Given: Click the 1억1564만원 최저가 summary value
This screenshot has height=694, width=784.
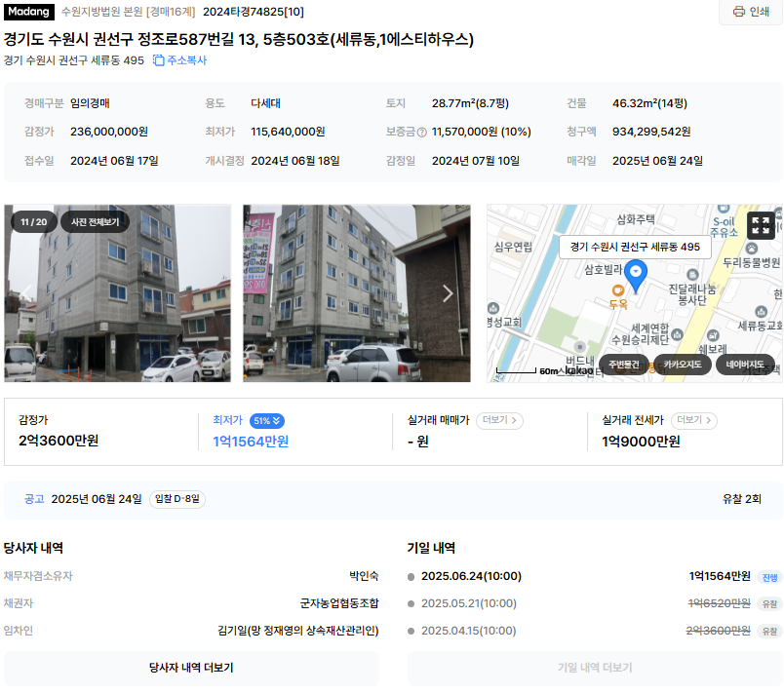Looking at the screenshot, I should coord(251,442).
